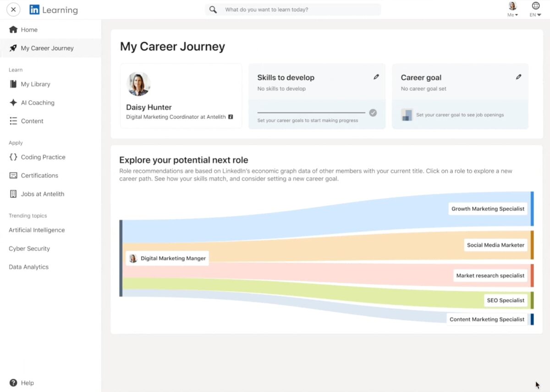Open Data Analytics trending topic
Image resolution: width=550 pixels, height=392 pixels.
click(28, 267)
